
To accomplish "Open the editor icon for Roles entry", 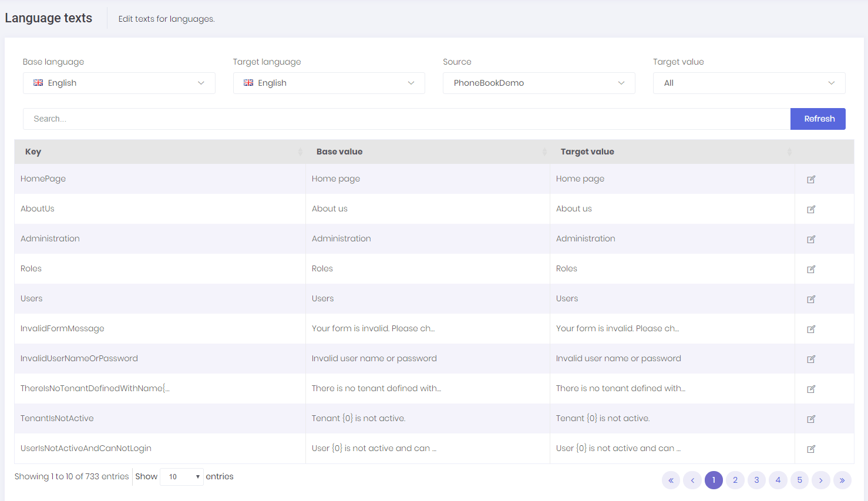I will tap(811, 269).
